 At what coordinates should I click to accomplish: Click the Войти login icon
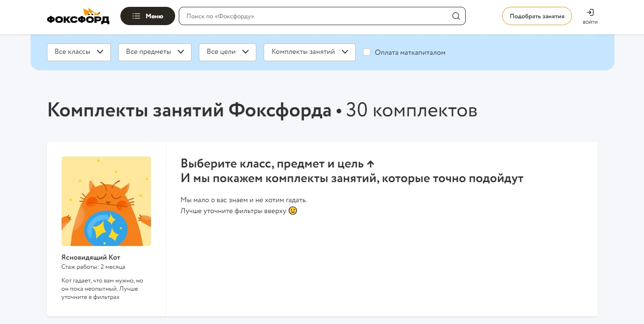(x=590, y=16)
